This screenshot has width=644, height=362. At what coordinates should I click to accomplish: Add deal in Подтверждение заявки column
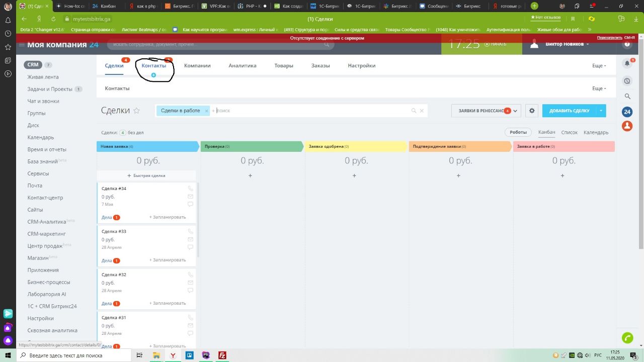click(x=458, y=175)
